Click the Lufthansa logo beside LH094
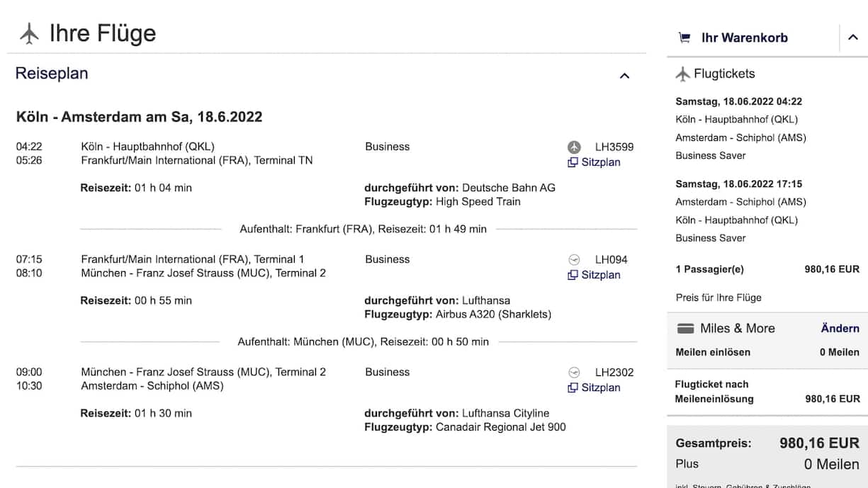The width and height of the screenshot is (868, 488). (x=574, y=260)
